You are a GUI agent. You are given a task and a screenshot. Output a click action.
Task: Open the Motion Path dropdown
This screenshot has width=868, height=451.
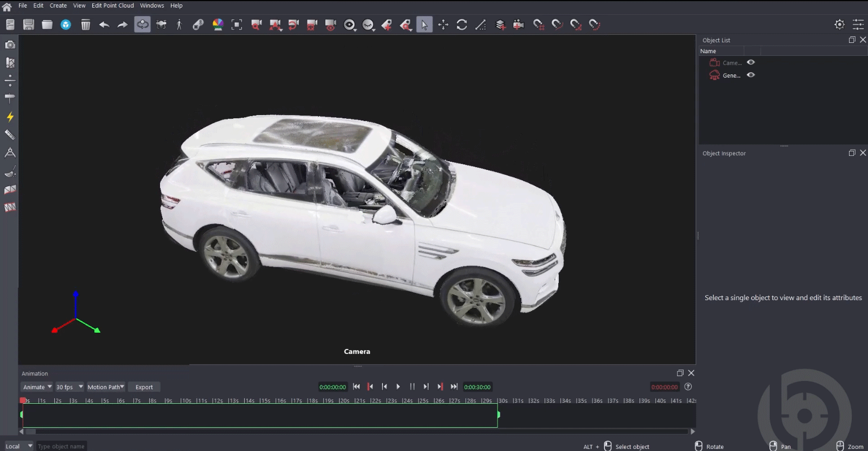(x=106, y=387)
